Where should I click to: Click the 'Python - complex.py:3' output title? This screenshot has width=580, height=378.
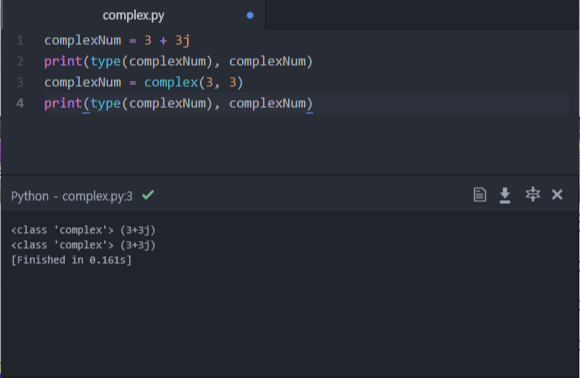point(72,196)
